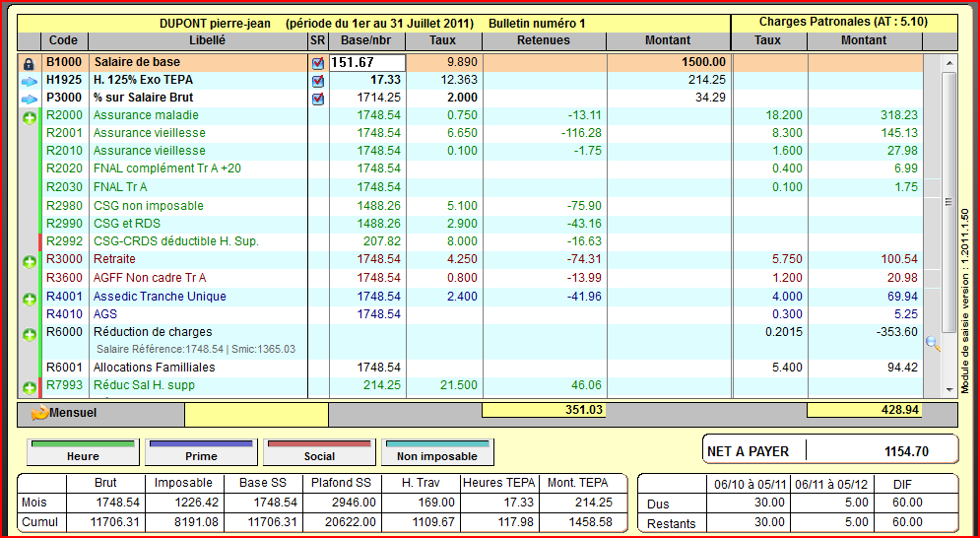The height and width of the screenshot is (538, 980).
Task: Click the Mensuel icon in the totals bar
Action: [39, 413]
